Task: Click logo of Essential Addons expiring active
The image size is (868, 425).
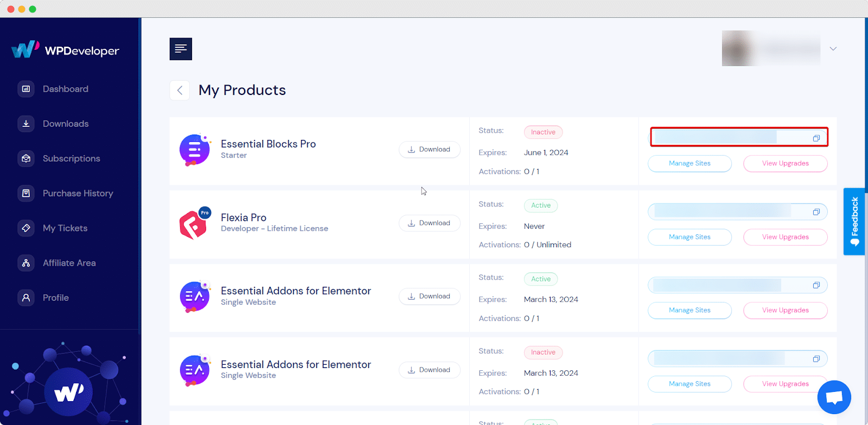Action: point(194,296)
